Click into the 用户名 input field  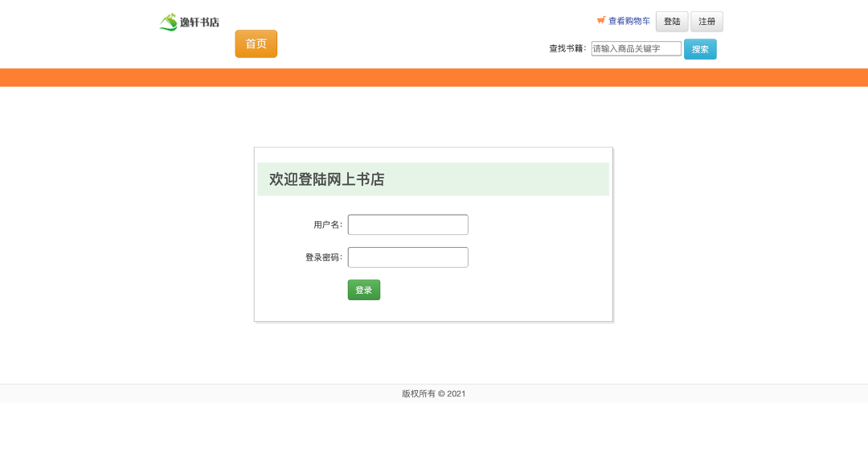pos(407,225)
